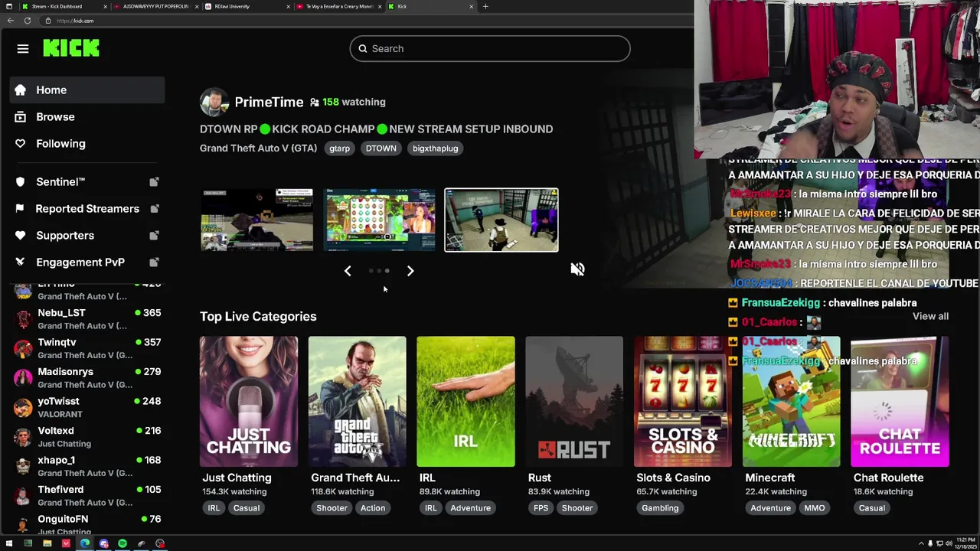Open PrimeTime's channel avatar

[214, 103]
